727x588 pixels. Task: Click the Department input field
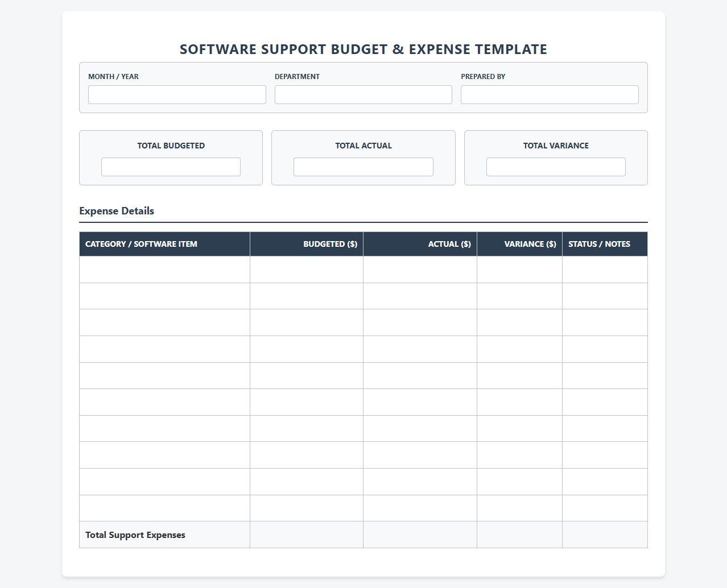pyautogui.click(x=363, y=94)
